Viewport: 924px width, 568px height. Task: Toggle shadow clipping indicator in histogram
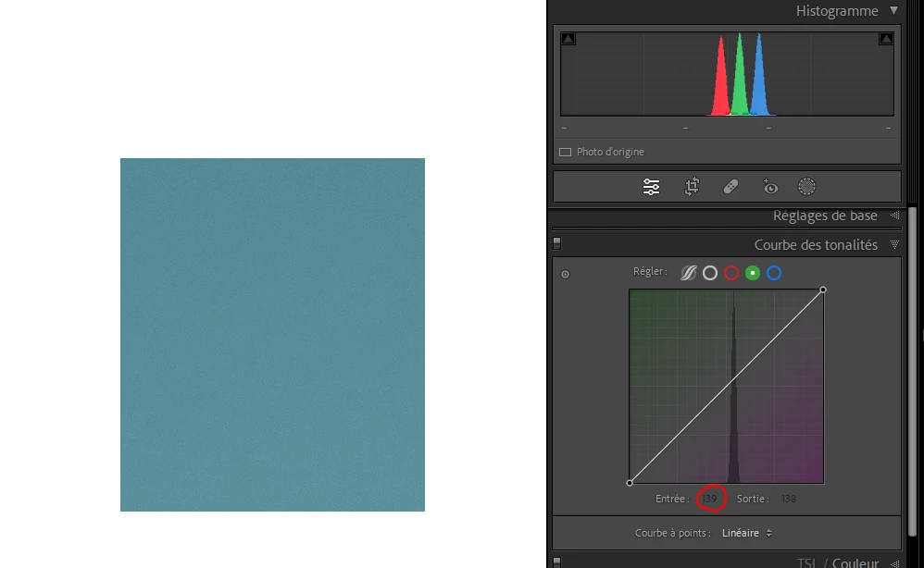click(x=568, y=39)
